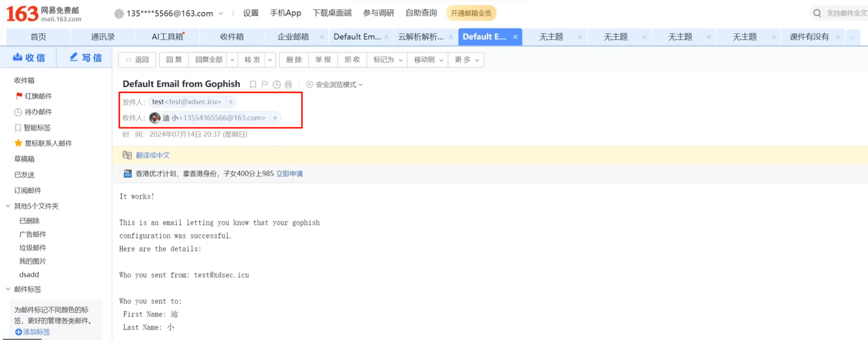The width and height of the screenshot is (868, 340).
Task: Click 添加标签 in the sidebar
Action: [x=32, y=332]
